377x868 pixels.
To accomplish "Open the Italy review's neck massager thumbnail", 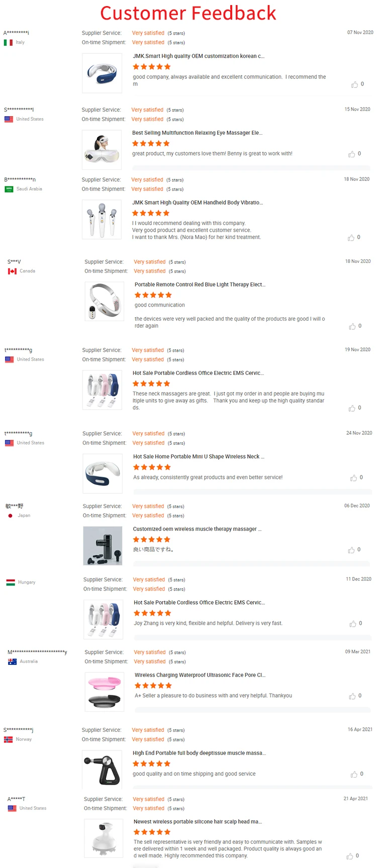I will (102, 73).
